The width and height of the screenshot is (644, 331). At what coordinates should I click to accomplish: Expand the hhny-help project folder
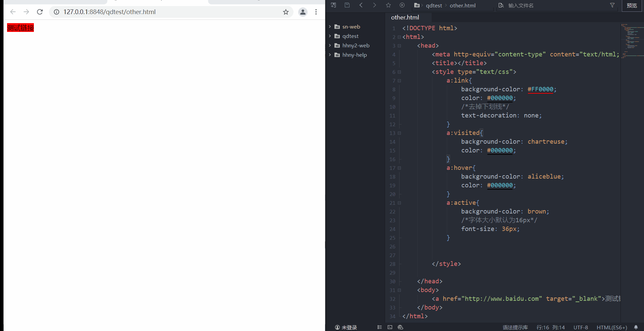[330, 55]
